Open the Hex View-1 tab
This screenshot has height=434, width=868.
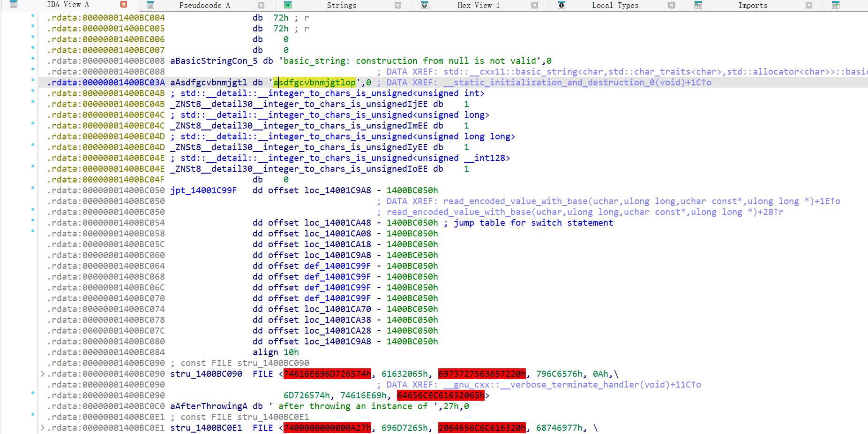click(479, 6)
